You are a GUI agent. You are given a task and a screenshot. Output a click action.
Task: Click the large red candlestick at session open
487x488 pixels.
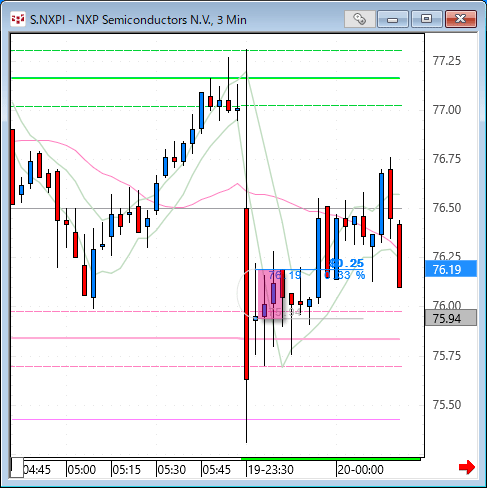click(247, 294)
